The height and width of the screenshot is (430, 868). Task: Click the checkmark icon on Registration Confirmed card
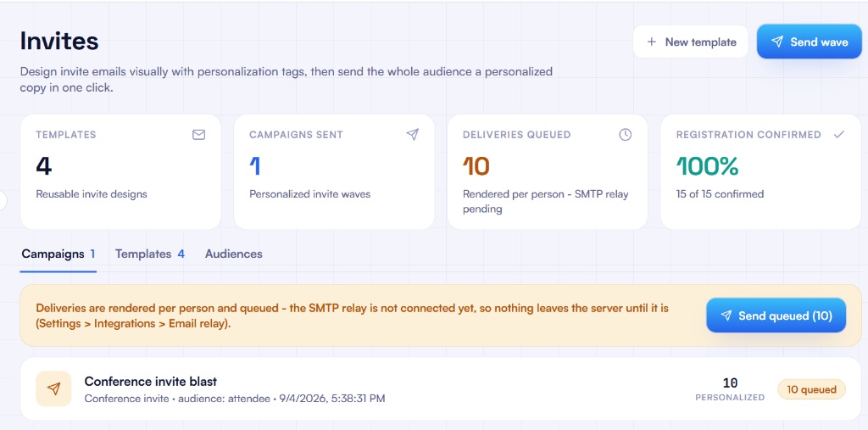tap(839, 134)
